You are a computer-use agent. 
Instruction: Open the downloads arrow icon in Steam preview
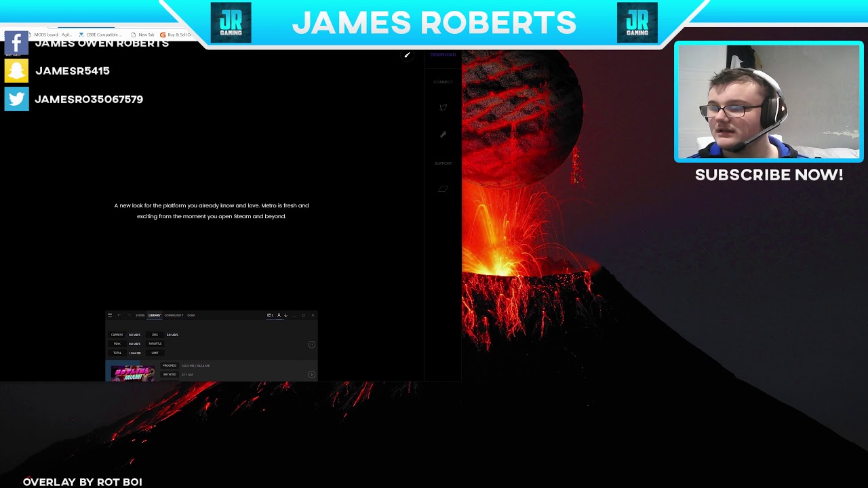point(285,315)
